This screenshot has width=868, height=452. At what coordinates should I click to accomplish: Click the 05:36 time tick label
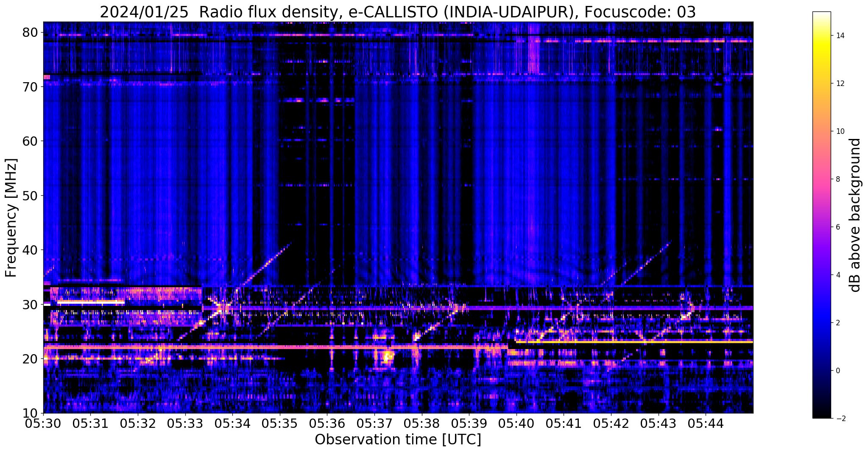327,424
